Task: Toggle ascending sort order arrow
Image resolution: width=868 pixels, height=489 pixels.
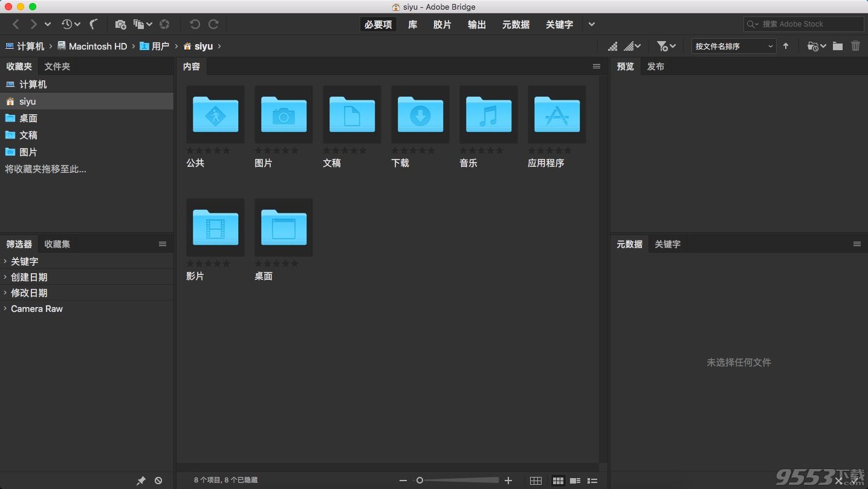Action: tap(786, 46)
